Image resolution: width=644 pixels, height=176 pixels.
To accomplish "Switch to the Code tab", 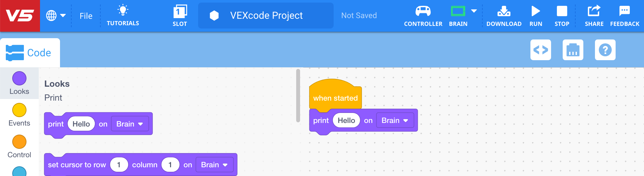I will tap(30, 53).
